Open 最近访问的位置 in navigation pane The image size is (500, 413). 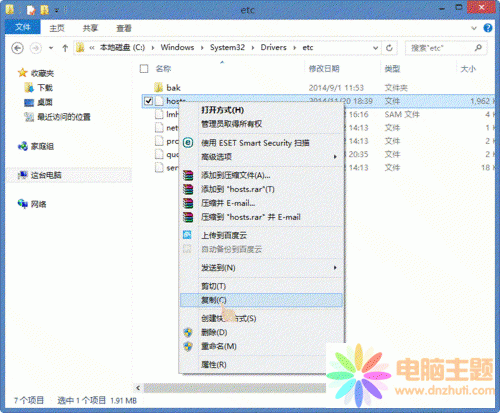click(63, 117)
